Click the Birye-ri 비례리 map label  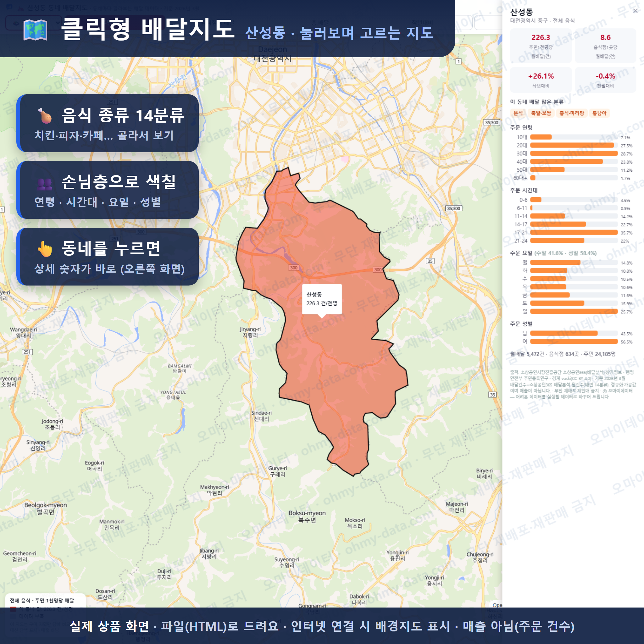pos(484,474)
